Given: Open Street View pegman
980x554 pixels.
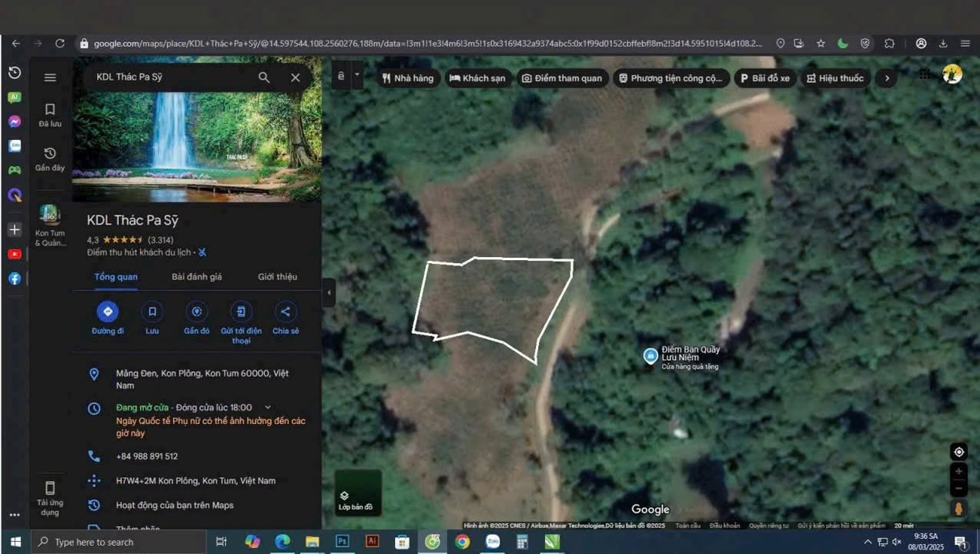Looking at the screenshot, I should point(958,508).
